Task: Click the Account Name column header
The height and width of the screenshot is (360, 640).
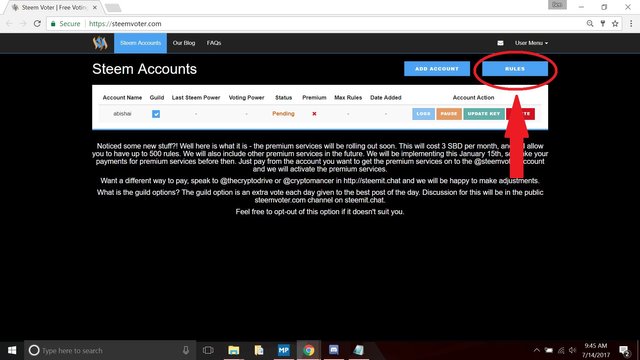Action: tap(122, 98)
